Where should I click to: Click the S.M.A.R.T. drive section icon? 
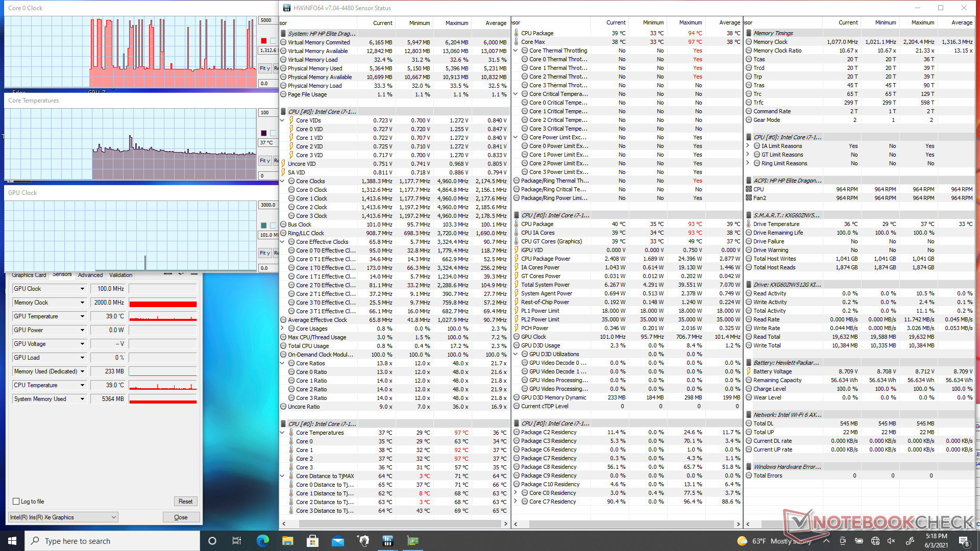[x=749, y=215]
